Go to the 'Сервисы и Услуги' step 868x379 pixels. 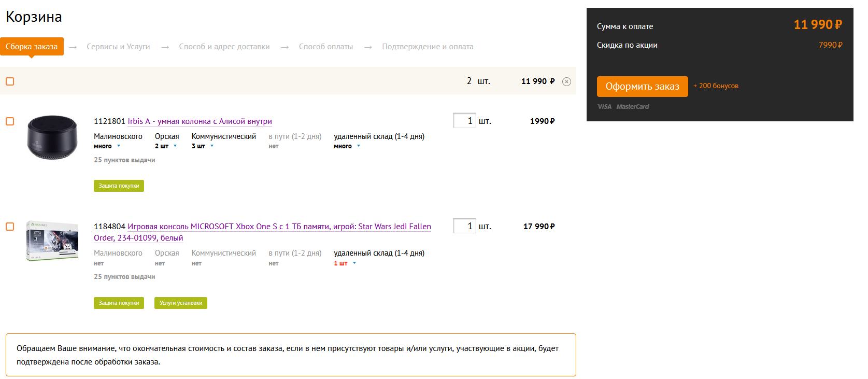pos(118,47)
